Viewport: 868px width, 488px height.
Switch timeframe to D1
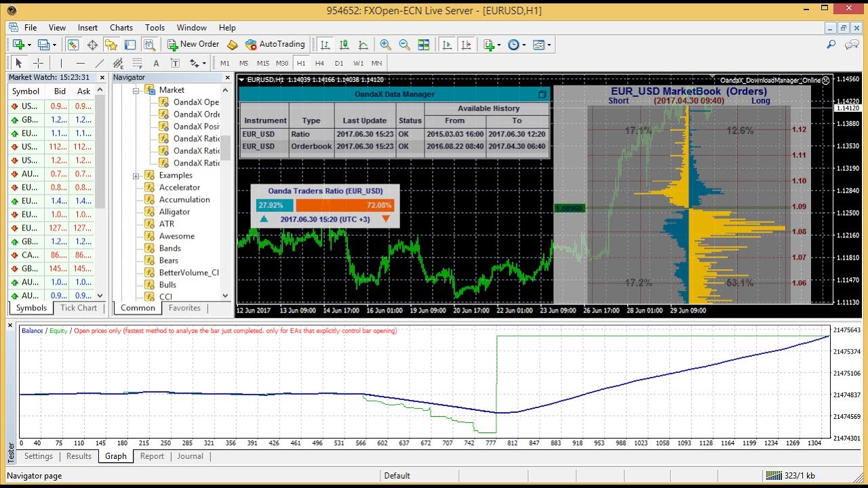(x=339, y=63)
